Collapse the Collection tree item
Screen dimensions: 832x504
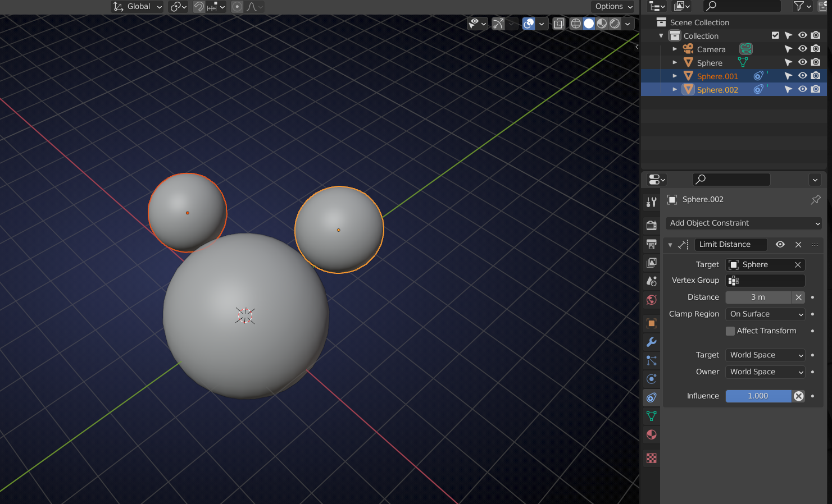(661, 35)
